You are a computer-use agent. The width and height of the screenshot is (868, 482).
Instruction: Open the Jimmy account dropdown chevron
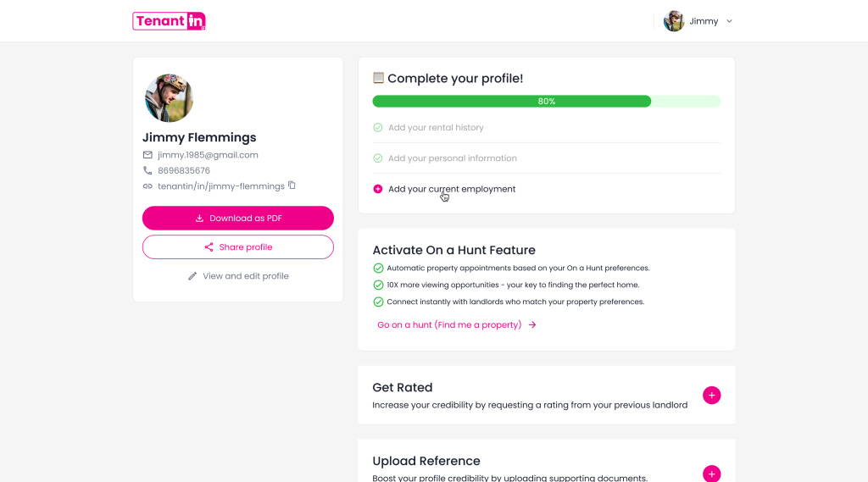729,21
